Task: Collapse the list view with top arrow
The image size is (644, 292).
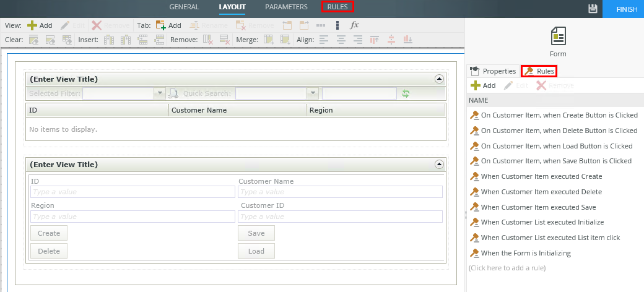Action: click(x=439, y=79)
